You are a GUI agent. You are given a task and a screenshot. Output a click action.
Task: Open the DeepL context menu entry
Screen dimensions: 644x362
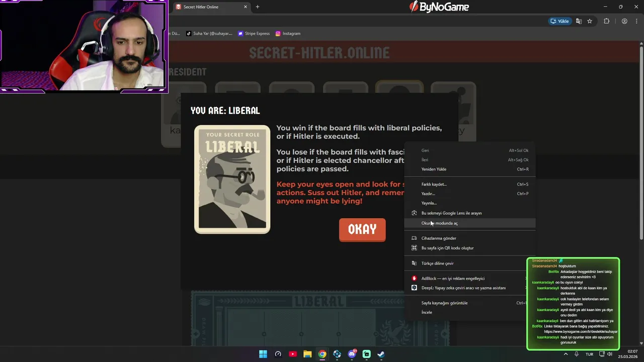click(x=470, y=288)
